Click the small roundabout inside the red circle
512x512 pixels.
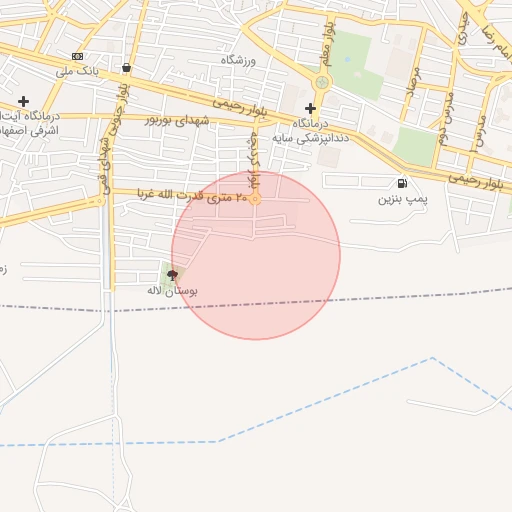point(255,199)
